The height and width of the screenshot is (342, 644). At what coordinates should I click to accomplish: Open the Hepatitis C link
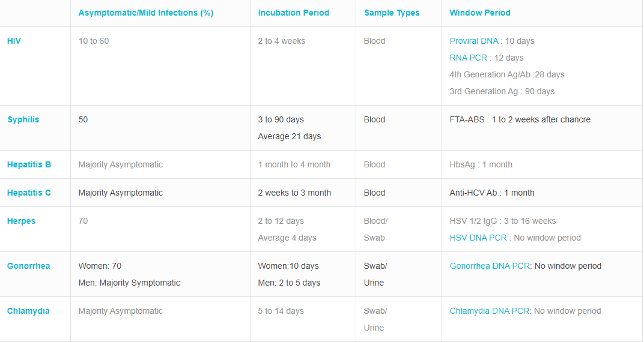point(29,193)
